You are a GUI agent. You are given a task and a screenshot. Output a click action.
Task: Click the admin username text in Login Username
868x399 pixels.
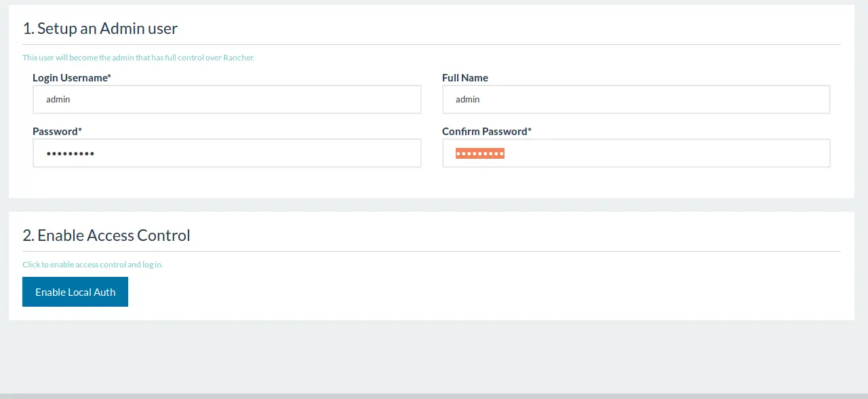(x=58, y=99)
